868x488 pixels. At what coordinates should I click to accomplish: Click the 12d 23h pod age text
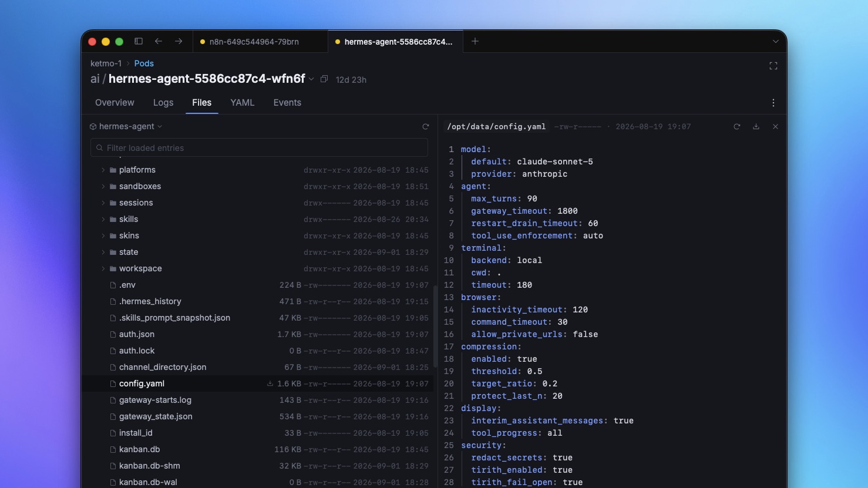click(351, 80)
